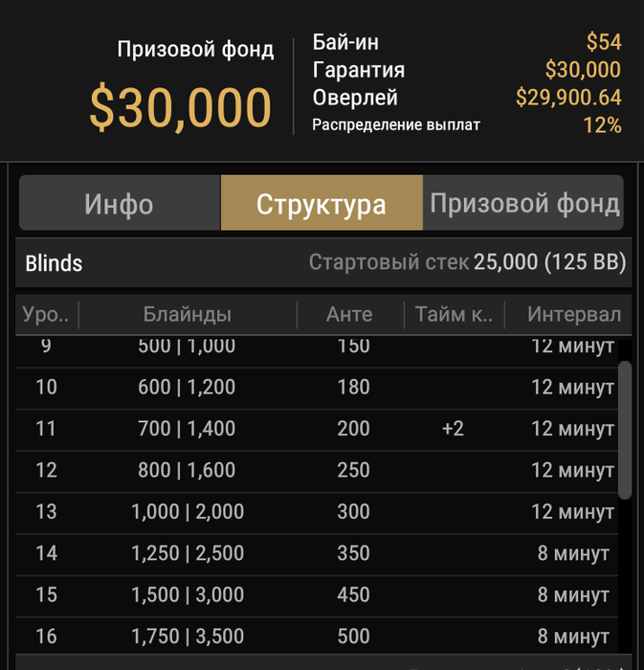The width and height of the screenshot is (644, 670).
Task: Select level 14 row 1,250 | 2,500
Action: tap(317, 554)
